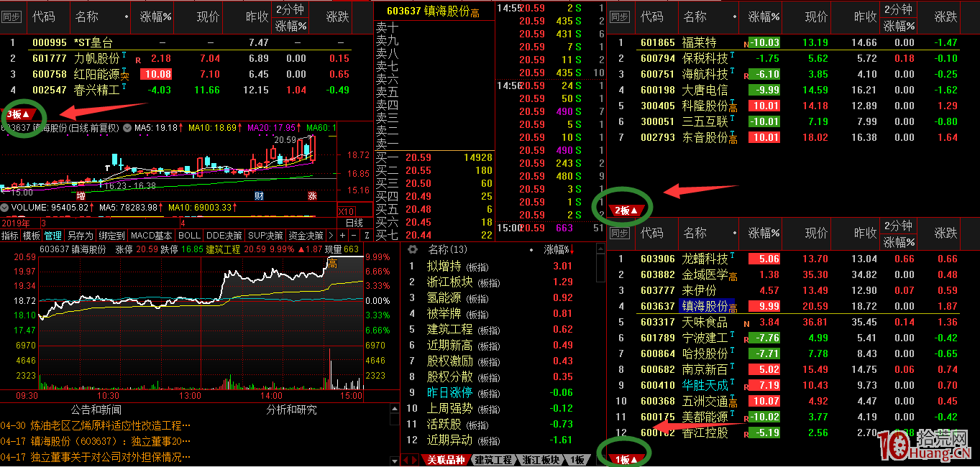This screenshot has width=980, height=467.
Task: Open the 分析和研究 tab
Action: [x=291, y=410]
